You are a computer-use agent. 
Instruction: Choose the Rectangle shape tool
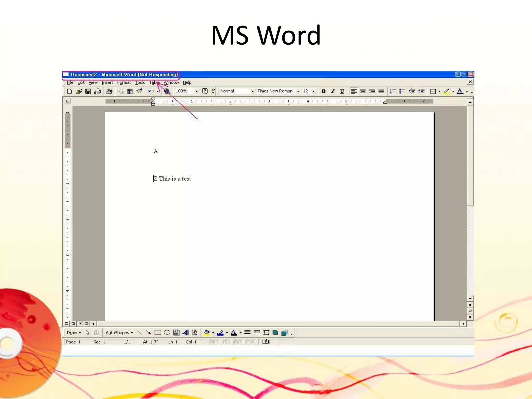point(158,332)
